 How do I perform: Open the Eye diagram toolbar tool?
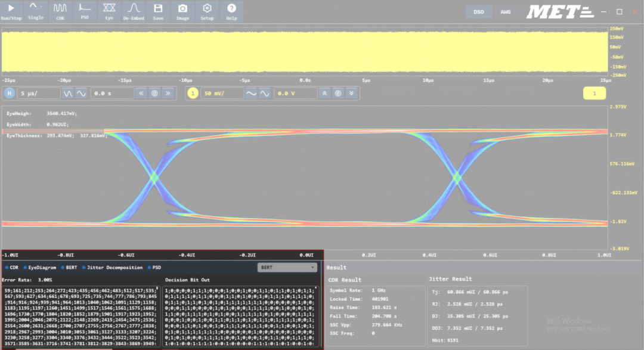[x=109, y=11]
